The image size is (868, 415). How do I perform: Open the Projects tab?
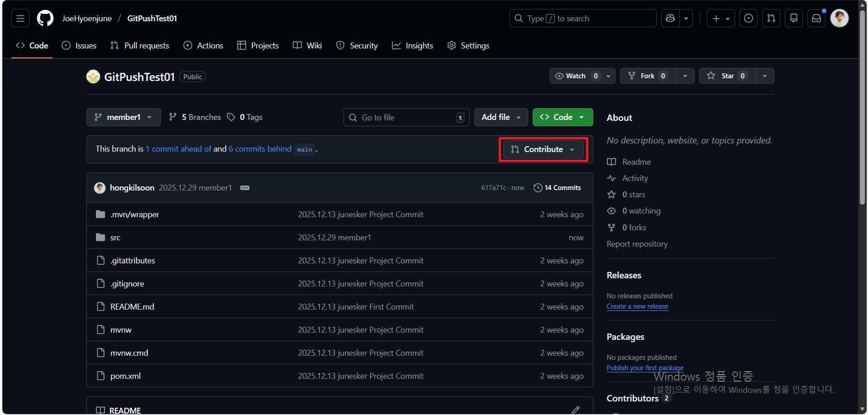pos(258,46)
